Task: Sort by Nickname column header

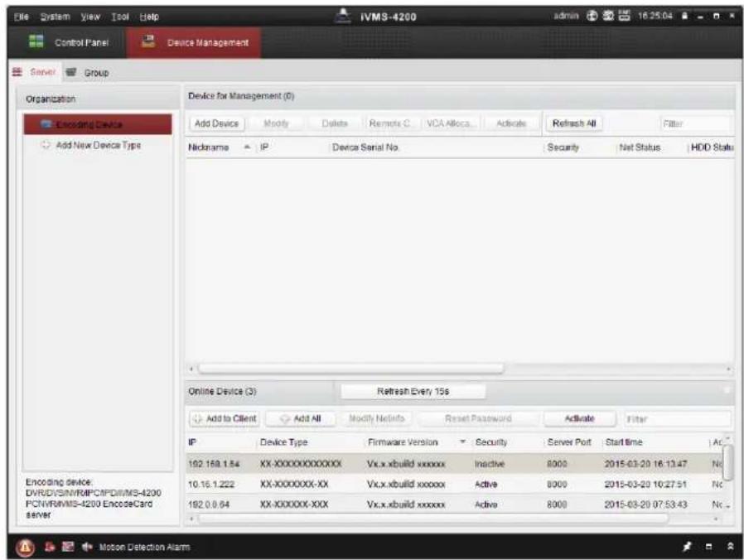Action: coord(220,147)
